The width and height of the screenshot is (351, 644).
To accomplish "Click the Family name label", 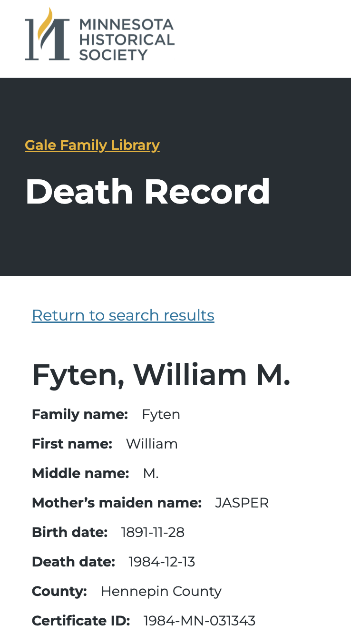I will (x=80, y=415).
